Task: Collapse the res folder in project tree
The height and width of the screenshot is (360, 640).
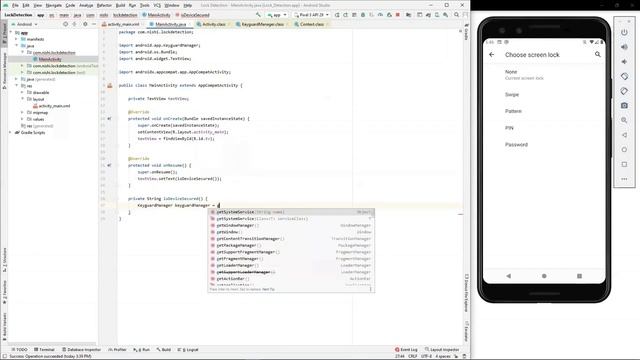Action: [x=17, y=86]
